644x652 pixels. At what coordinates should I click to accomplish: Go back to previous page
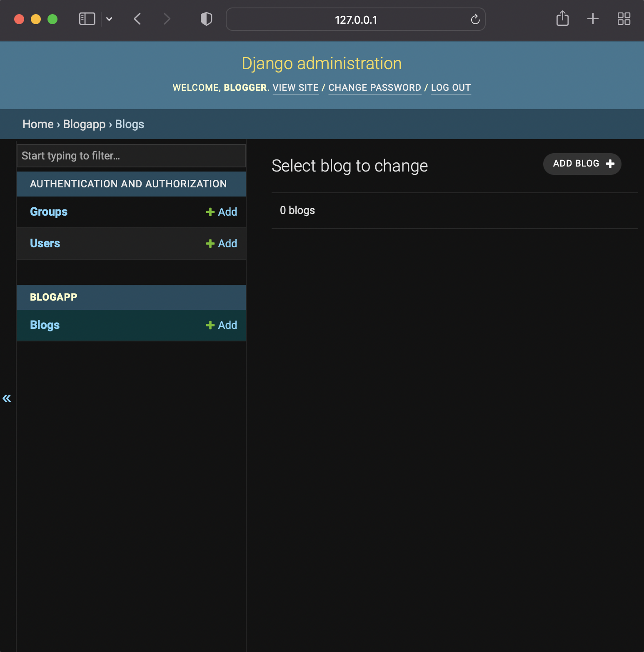[x=137, y=19]
